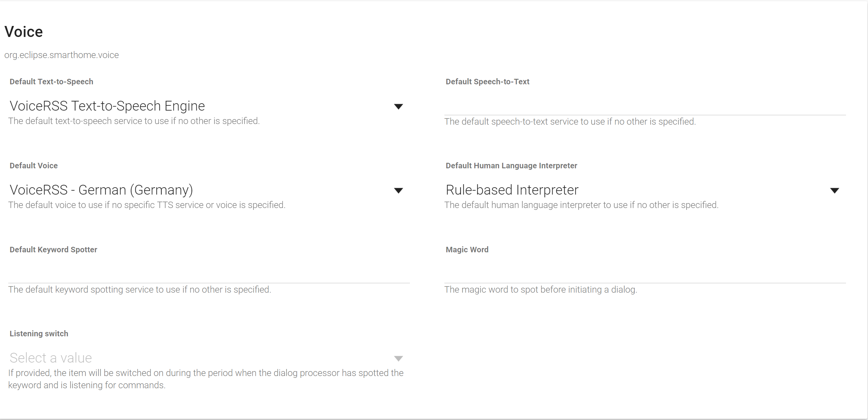Click the Default Human Language Interpreter label
This screenshot has width=868, height=420.
pos(511,166)
